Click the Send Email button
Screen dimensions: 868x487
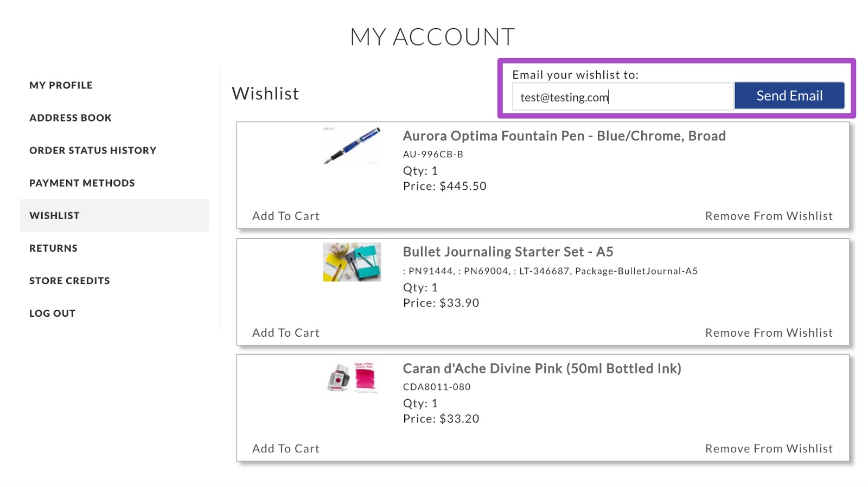(789, 95)
